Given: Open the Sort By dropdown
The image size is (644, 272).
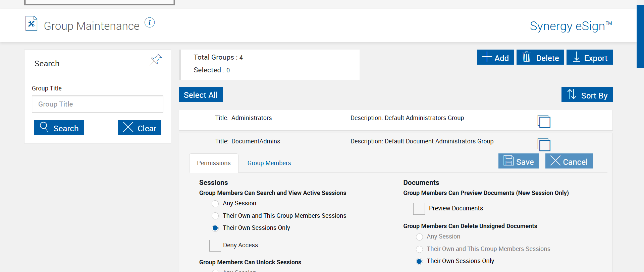Looking at the screenshot, I should click(587, 95).
